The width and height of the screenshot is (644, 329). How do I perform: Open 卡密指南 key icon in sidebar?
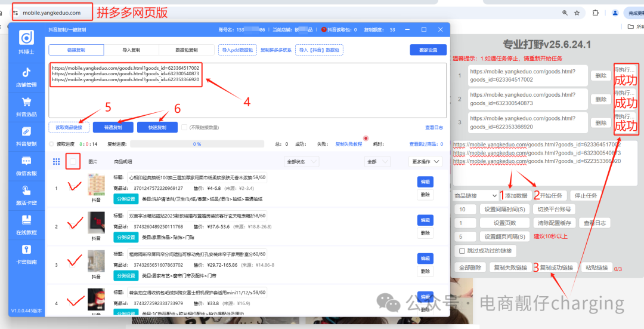tap(27, 250)
